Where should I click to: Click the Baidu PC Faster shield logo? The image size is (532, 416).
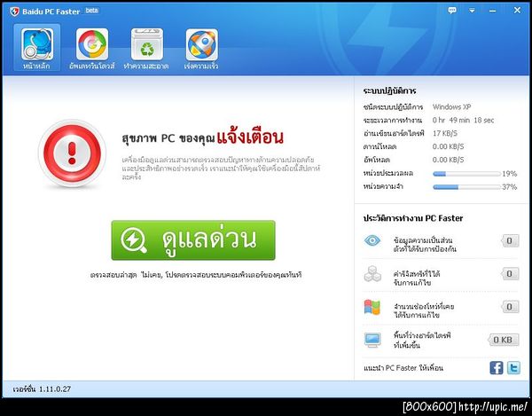click(14, 12)
